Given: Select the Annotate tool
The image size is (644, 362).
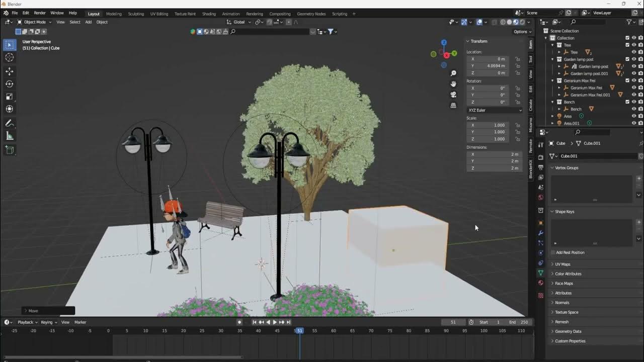Looking at the screenshot, I should 9,124.
